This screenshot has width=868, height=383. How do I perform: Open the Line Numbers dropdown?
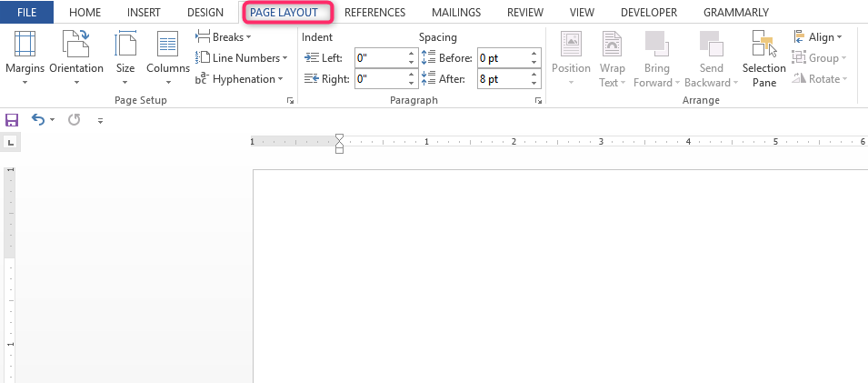pyautogui.click(x=242, y=57)
